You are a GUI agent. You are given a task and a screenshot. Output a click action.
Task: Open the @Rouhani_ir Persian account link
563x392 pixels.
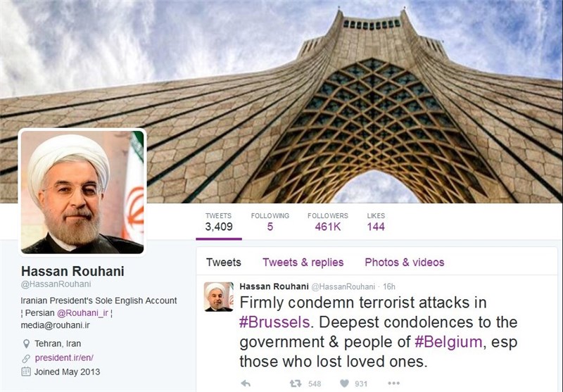[x=82, y=313]
